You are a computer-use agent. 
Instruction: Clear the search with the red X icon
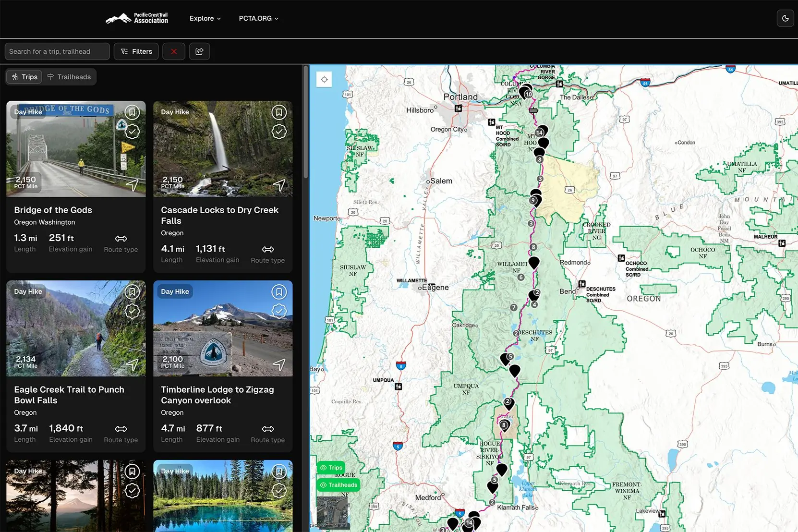pyautogui.click(x=174, y=51)
